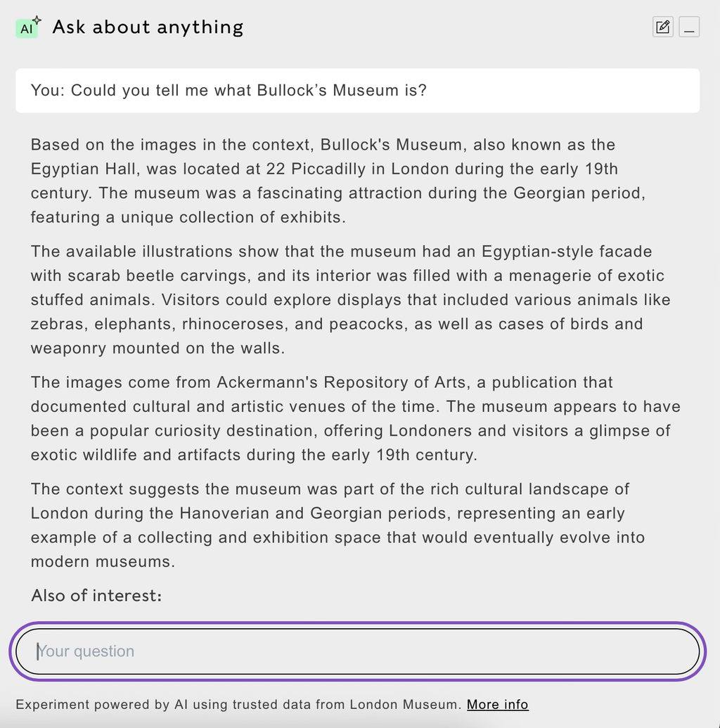The width and height of the screenshot is (720, 728).
Task: Click the green AI sparkle icon
Action: click(27, 27)
